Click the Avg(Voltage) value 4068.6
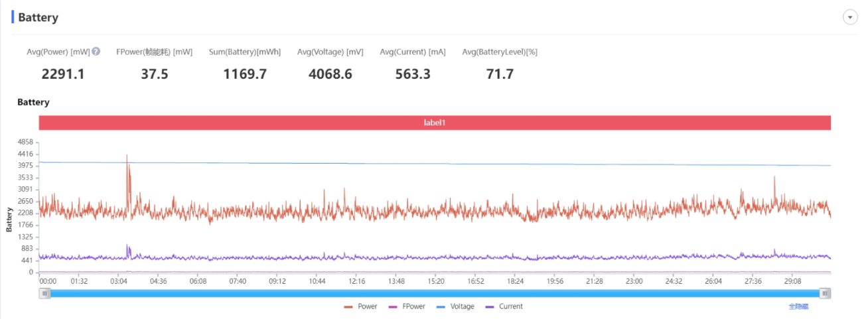Viewport: 868px width, 319px height. pos(330,74)
